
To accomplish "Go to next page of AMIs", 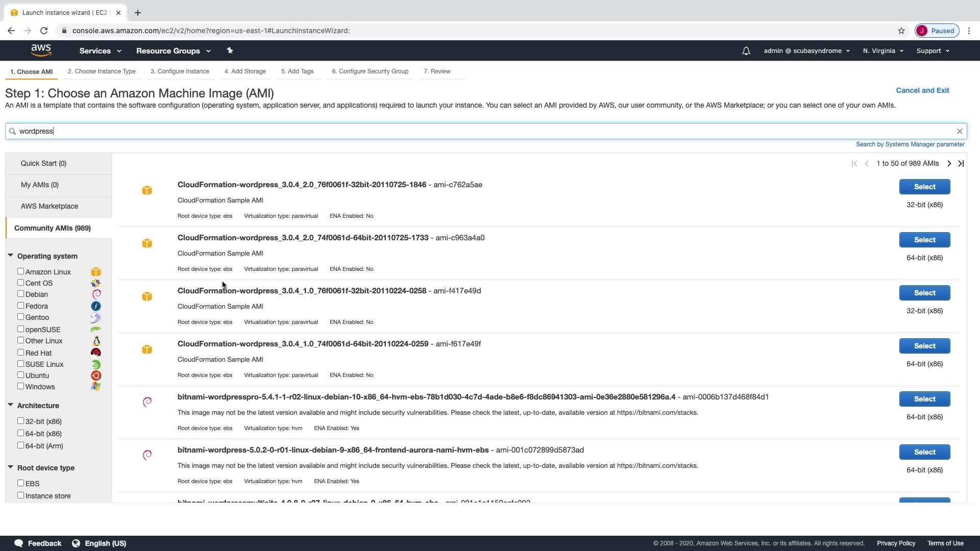I will (949, 164).
